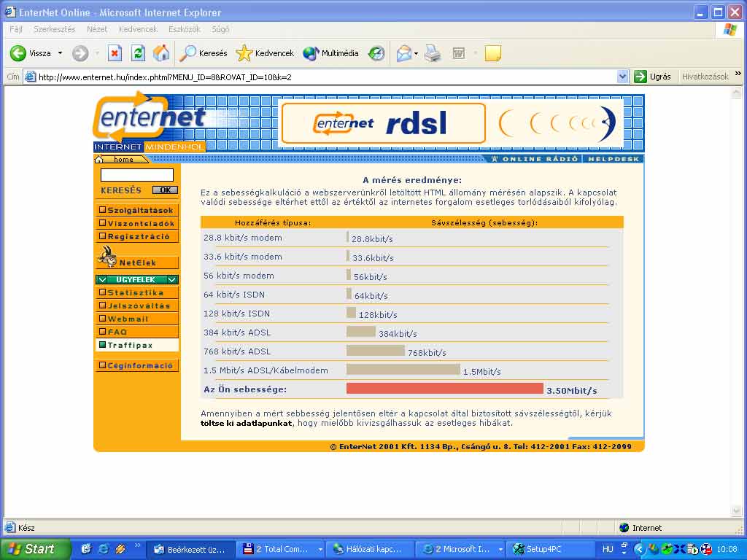
Task: Open the Home page house icon
Action: [161, 52]
